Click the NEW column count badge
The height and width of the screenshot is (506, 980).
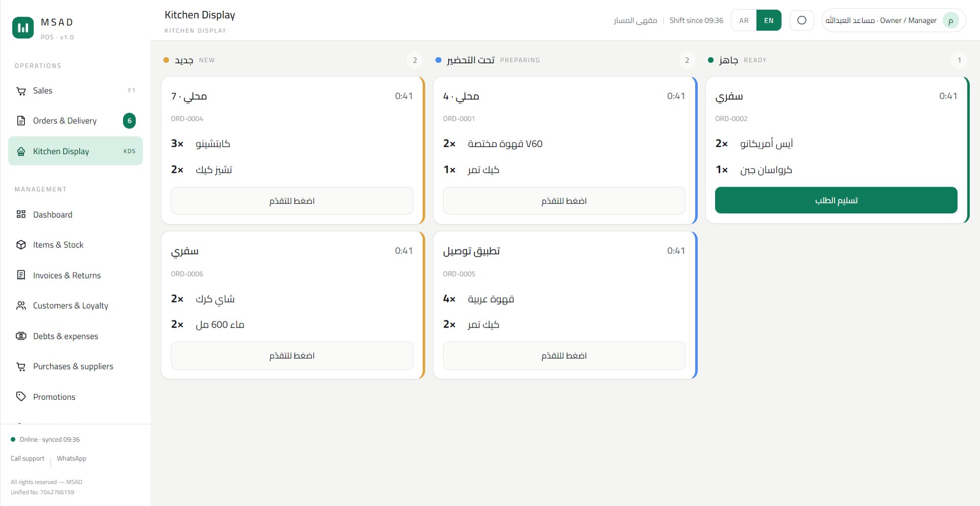pyautogui.click(x=415, y=60)
